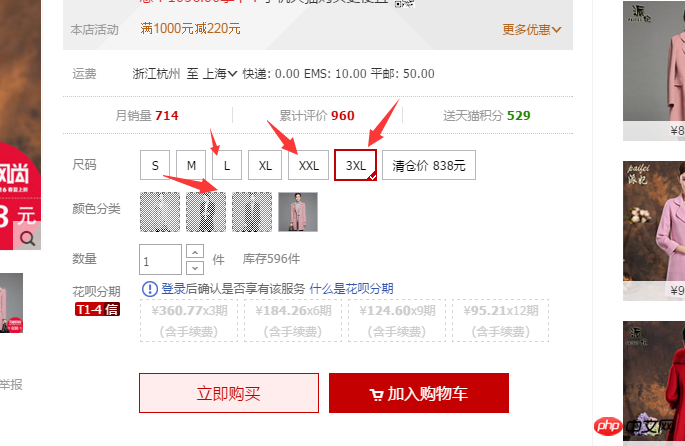Click the 立即购买 button
This screenshot has height=446, width=685.
(x=229, y=393)
